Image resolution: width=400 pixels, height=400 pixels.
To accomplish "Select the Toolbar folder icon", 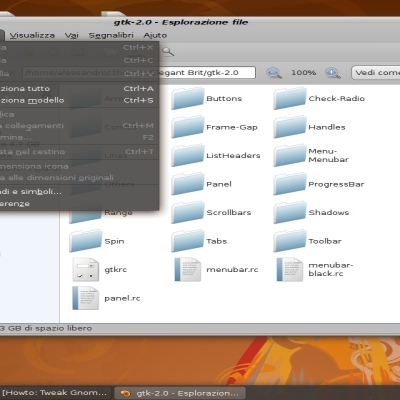I will 289,241.
